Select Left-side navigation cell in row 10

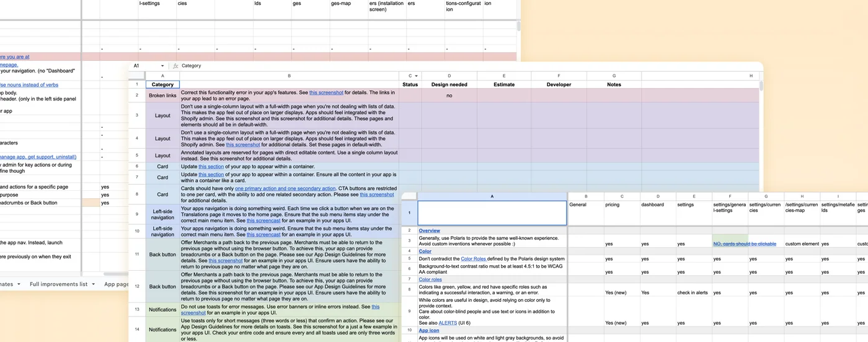(x=162, y=231)
